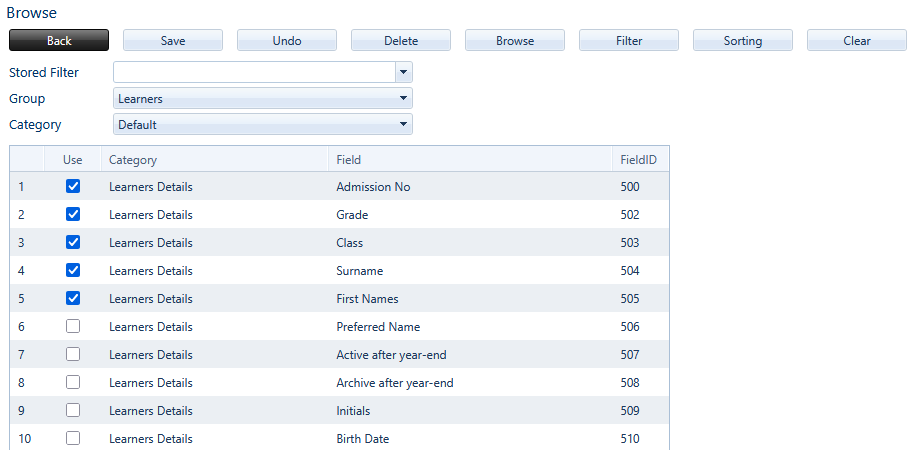This screenshot has height=450, width=912.
Task: Check Use for Initials field
Action: click(x=73, y=410)
